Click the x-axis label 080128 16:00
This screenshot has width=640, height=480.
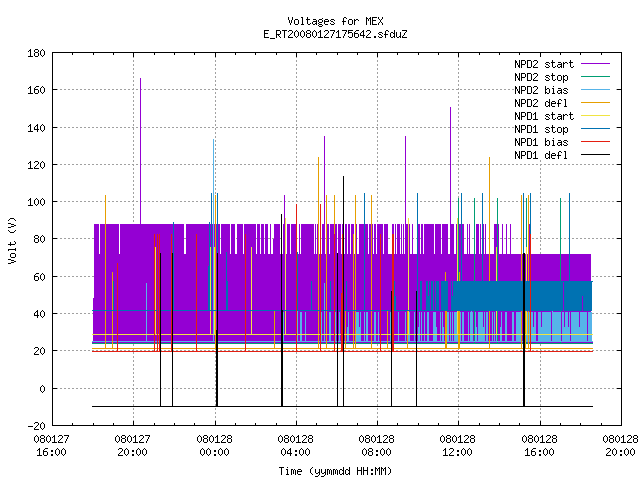point(540,446)
